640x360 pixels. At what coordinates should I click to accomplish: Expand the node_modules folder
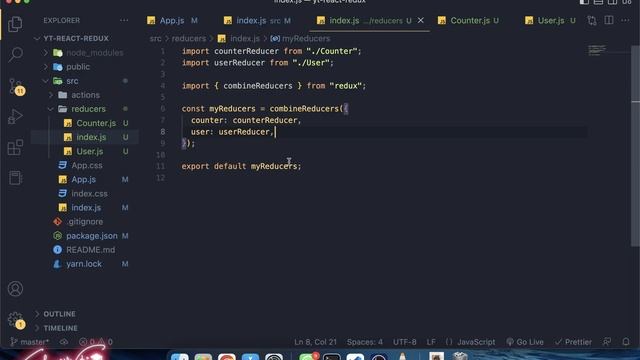pyautogui.click(x=94, y=53)
